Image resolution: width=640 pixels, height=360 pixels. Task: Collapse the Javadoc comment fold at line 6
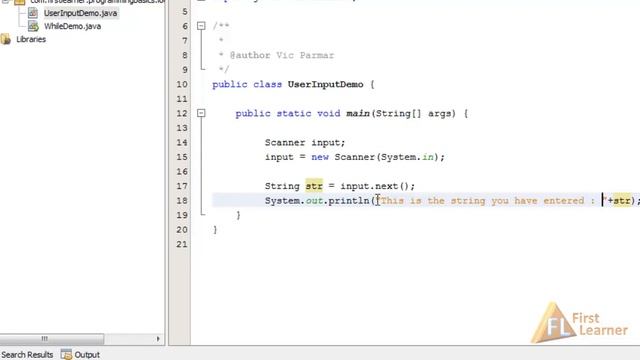coord(201,26)
